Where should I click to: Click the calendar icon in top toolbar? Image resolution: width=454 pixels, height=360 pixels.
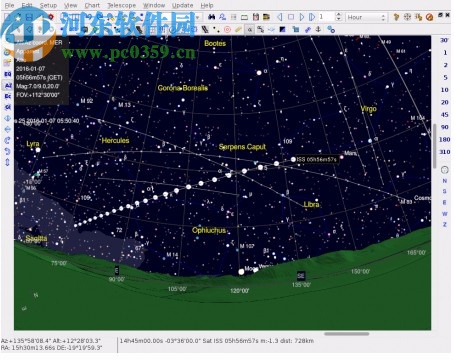point(256,17)
